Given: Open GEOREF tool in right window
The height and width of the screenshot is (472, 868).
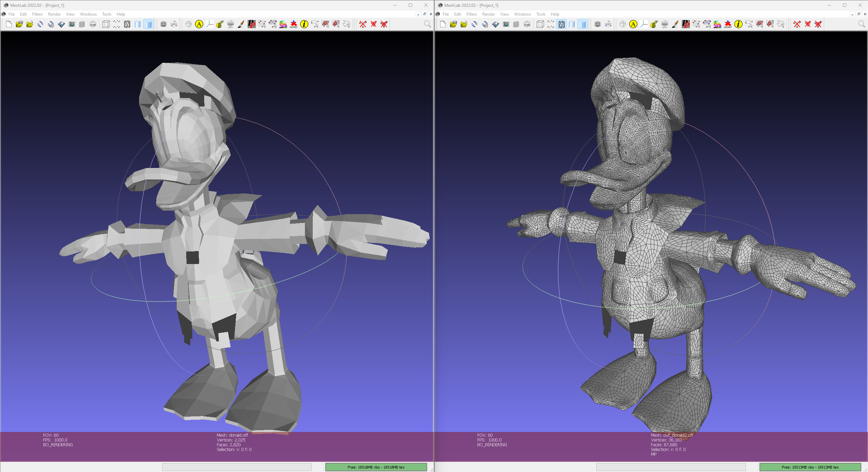Looking at the screenshot, I should [x=728, y=24].
